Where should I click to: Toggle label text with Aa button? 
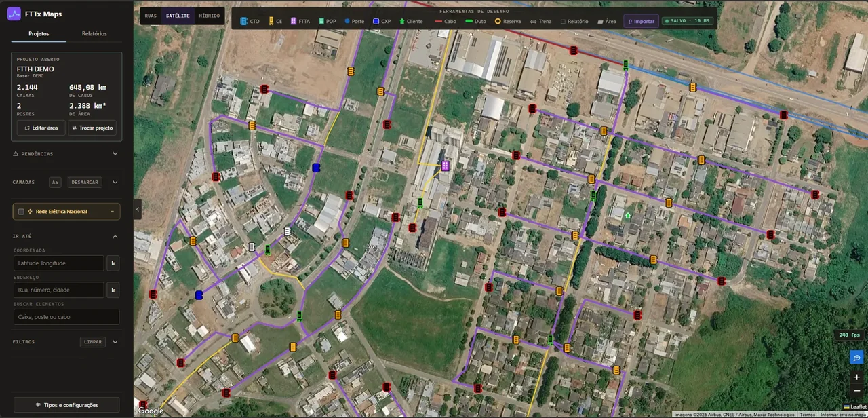click(x=55, y=182)
